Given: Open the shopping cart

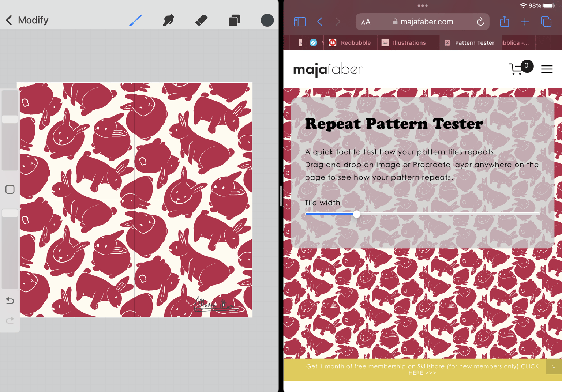Looking at the screenshot, I should tap(521, 68).
